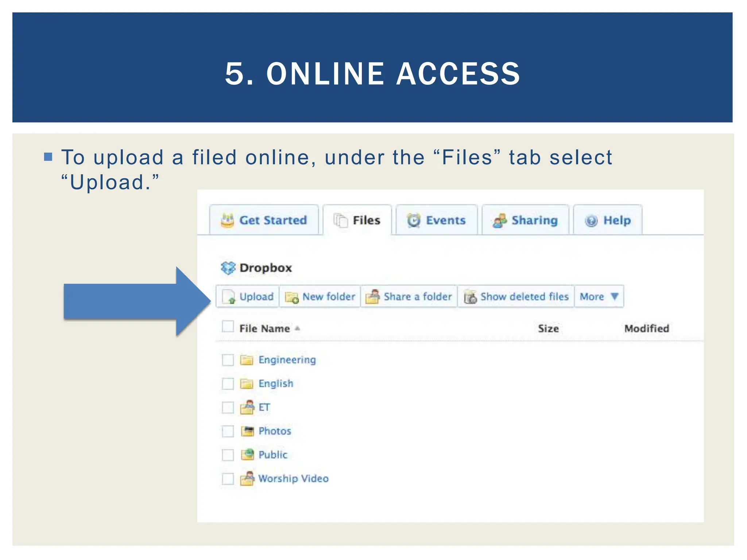Click the Photos folder icon

(247, 431)
